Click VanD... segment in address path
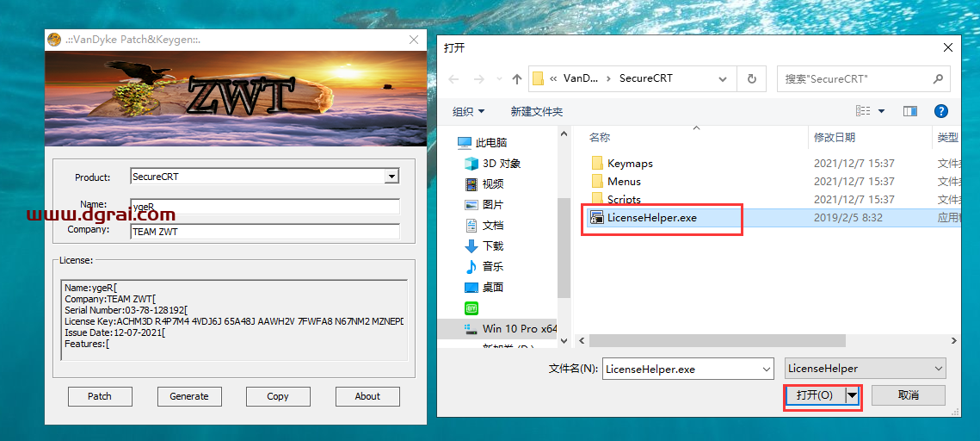The image size is (980, 441). pos(581,79)
